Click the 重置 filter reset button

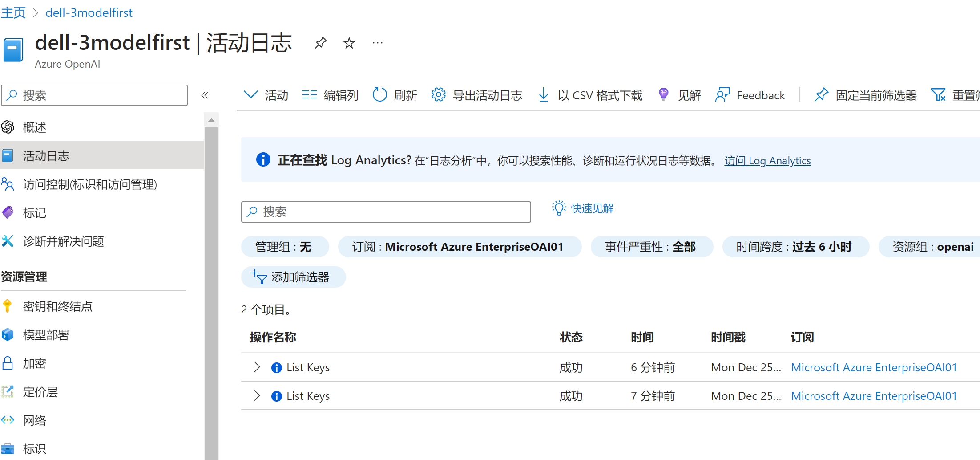tap(956, 95)
